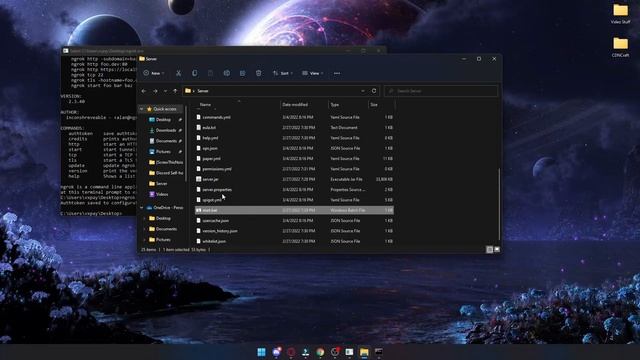640x360 pixels.
Task: Click the Rename icon in Explorer toolbar
Action: pos(227,73)
